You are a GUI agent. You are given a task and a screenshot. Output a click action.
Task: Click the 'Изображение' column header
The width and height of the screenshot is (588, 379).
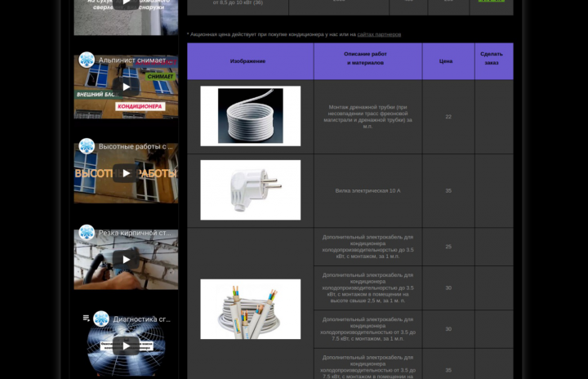point(251,61)
